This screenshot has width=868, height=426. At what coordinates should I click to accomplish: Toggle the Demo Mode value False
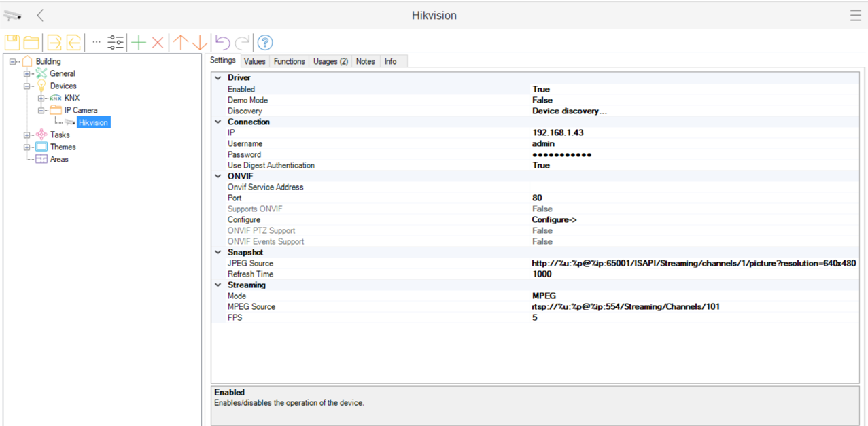click(x=542, y=100)
